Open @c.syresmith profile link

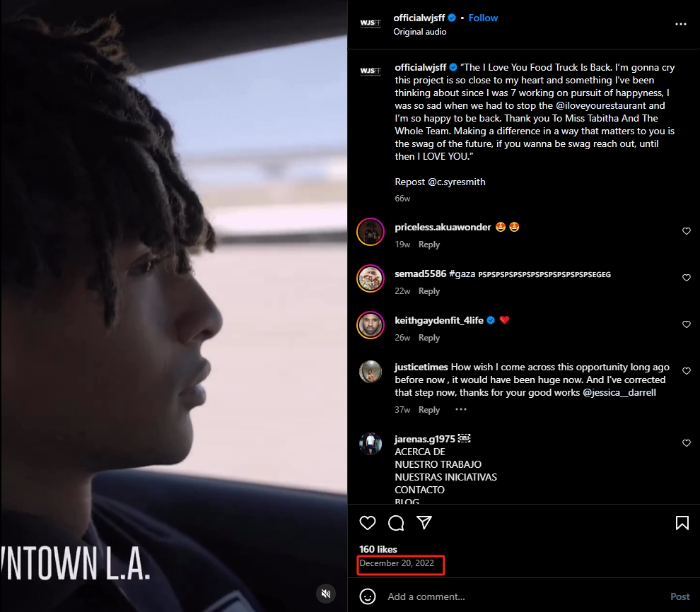(x=457, y=182)
